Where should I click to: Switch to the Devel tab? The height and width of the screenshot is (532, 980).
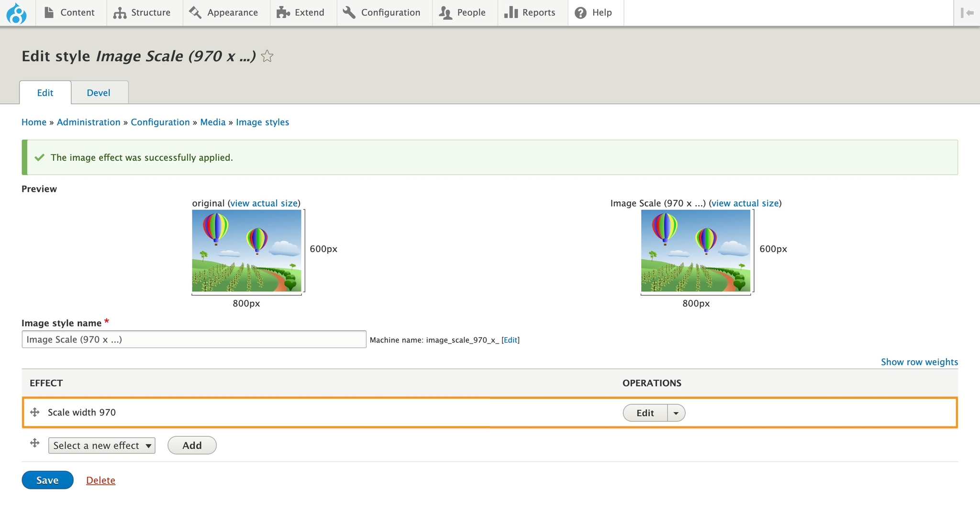(x=99, y=93)
